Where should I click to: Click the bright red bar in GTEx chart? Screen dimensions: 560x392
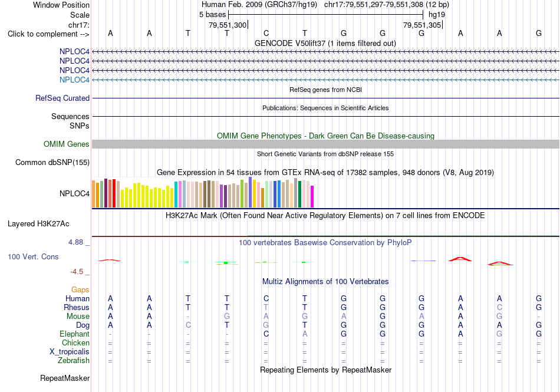coord(114,193)
